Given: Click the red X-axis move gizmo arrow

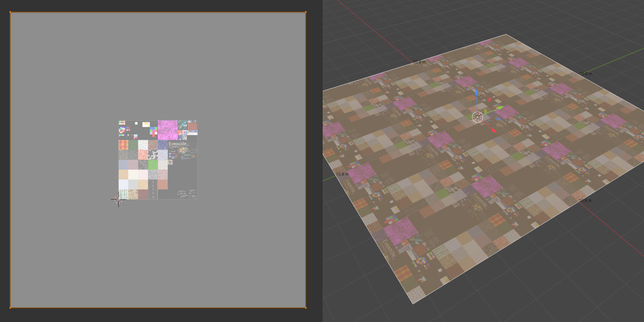Looking at the screenshot, I should point(494,130).
